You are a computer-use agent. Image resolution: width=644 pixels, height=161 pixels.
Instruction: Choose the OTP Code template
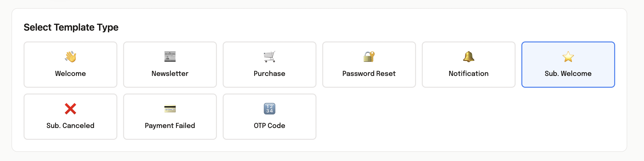coord(269,116)
